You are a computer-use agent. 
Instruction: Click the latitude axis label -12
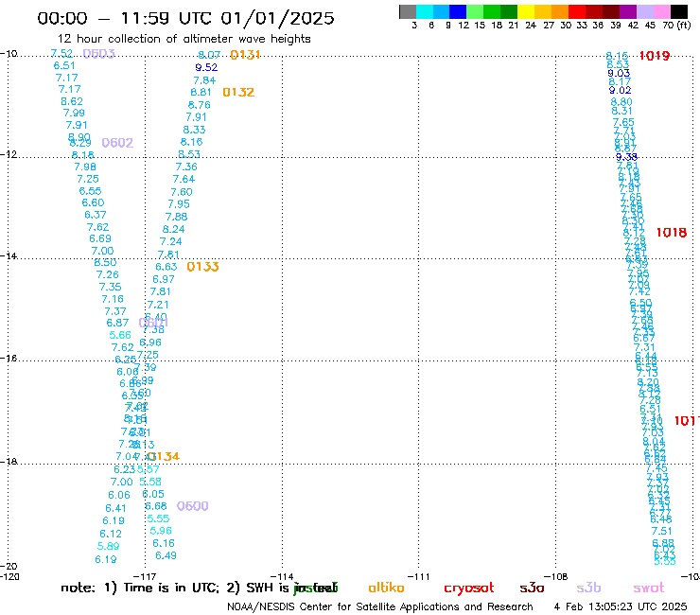coord(9,154)
